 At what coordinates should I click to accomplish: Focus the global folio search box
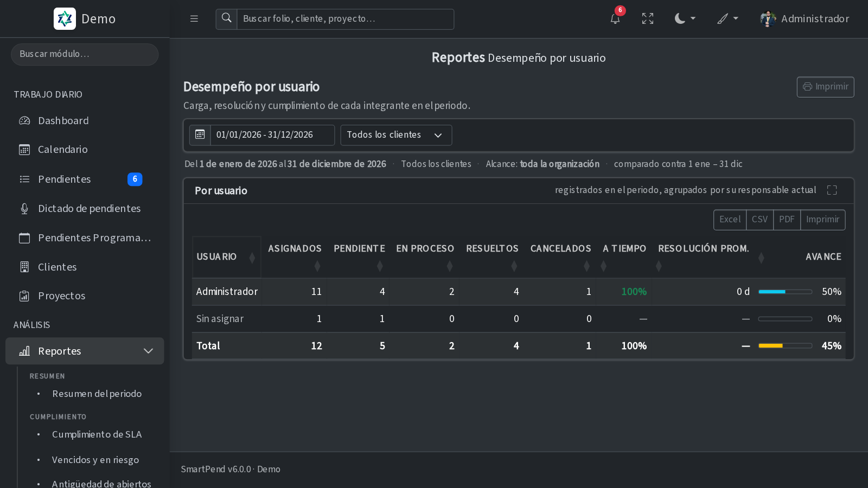(346, 19)
